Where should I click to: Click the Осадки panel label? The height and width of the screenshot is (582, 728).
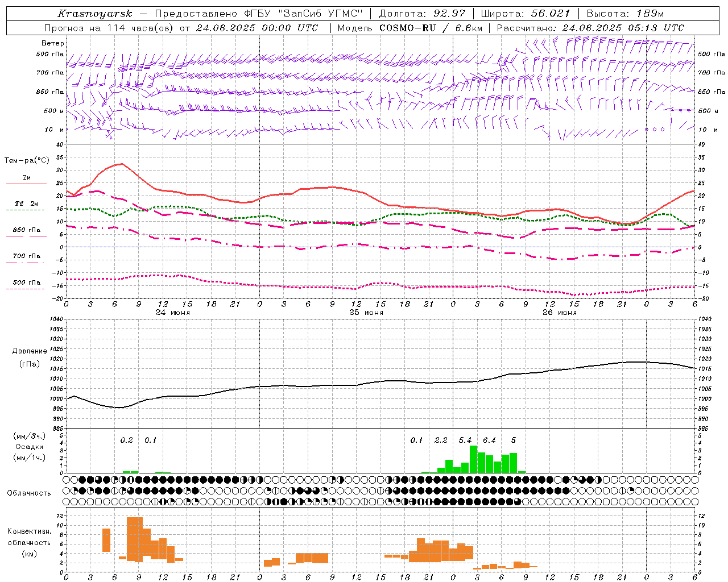coord(30,447)
